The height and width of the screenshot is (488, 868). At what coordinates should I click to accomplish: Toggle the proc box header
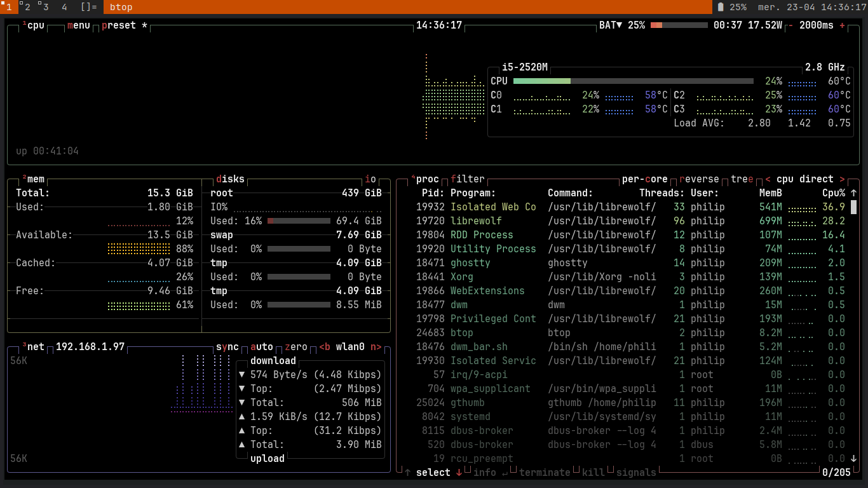425,179
